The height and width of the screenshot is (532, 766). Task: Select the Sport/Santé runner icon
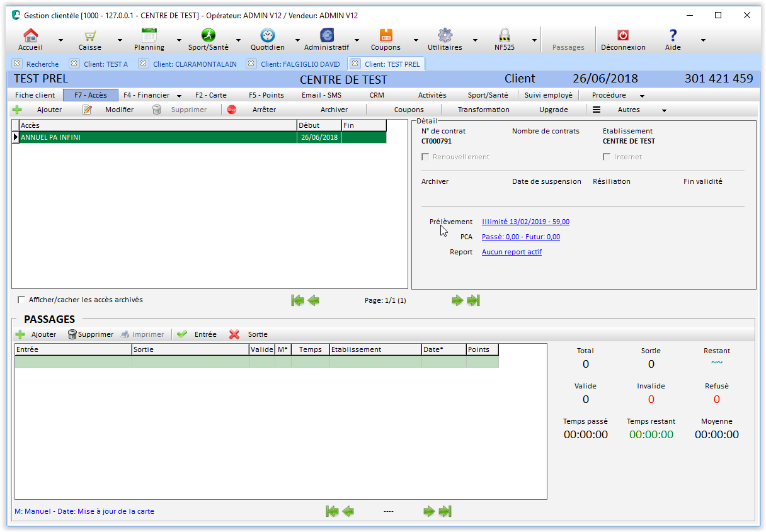(x=208, y=36)
